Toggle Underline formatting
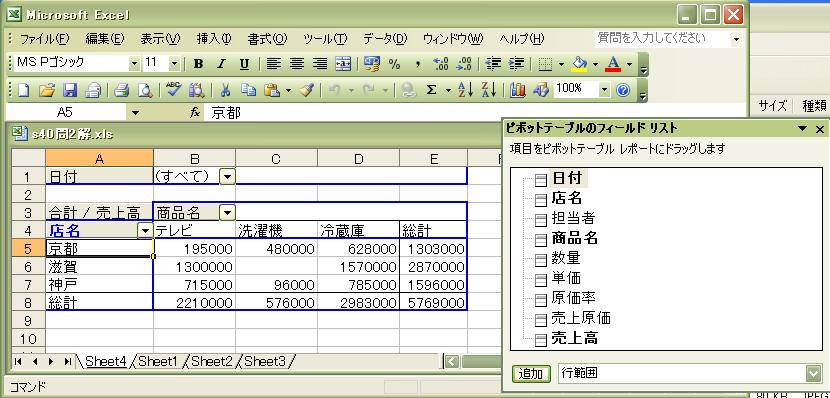This screenshot has height=398, width=830. coord(244,65)
